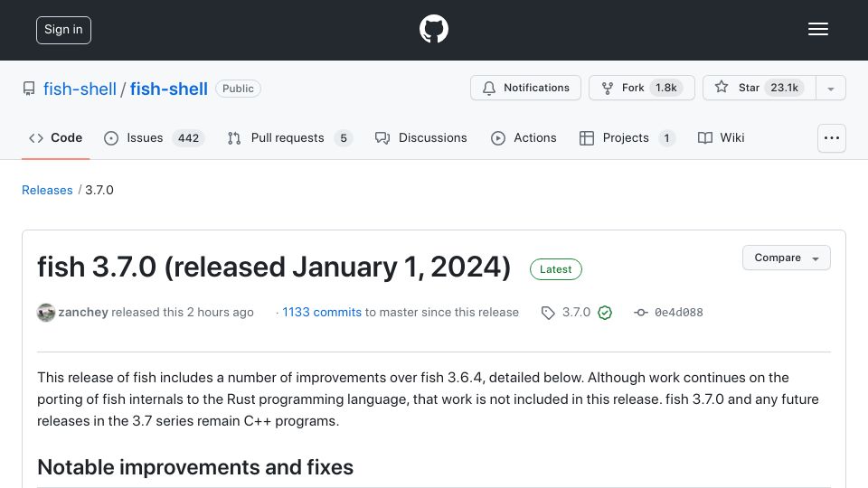The image size is (868, 488).
Task: Open the 1133 commits link
Action: 322,312
